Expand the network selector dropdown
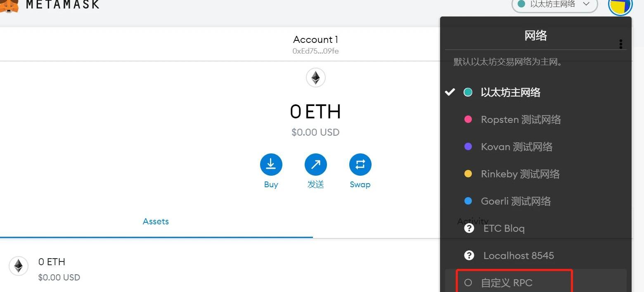The image size is (644, 292). coord(554,4)
